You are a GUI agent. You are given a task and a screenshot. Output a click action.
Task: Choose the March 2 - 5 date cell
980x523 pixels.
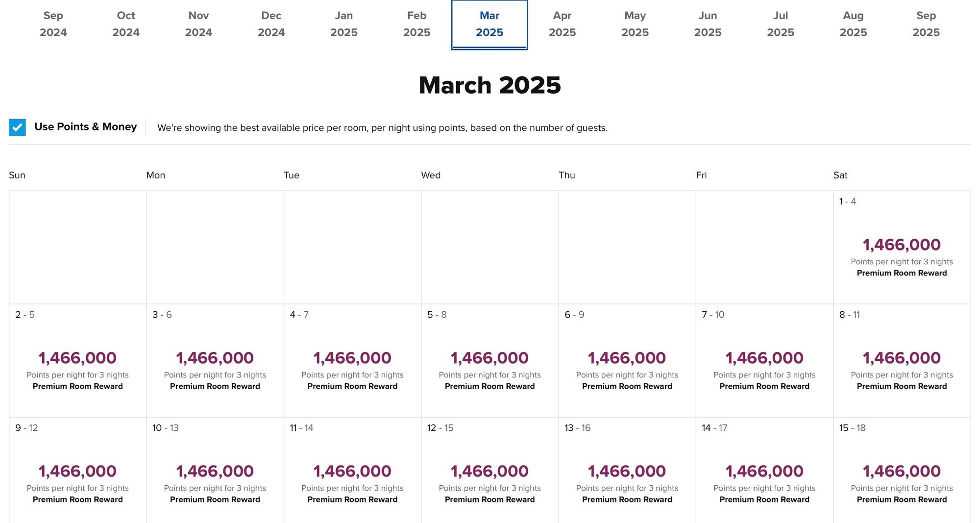(77, 360)
